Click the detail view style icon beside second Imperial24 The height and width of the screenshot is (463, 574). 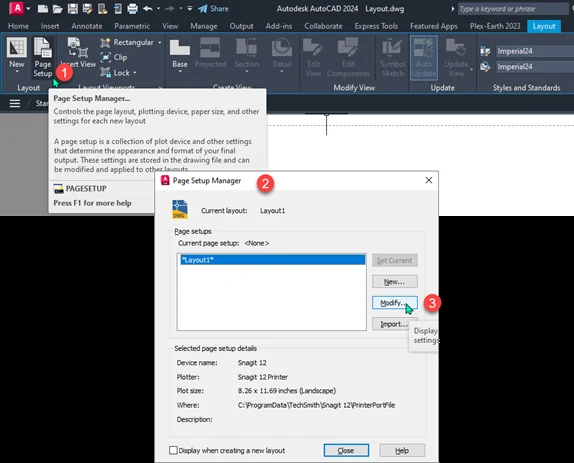point(485,67)
